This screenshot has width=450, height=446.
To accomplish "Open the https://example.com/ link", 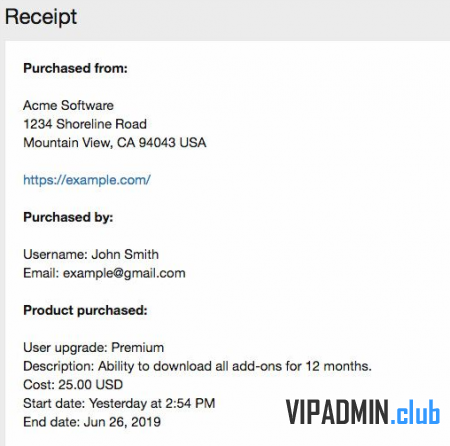I will pos(87,180).
